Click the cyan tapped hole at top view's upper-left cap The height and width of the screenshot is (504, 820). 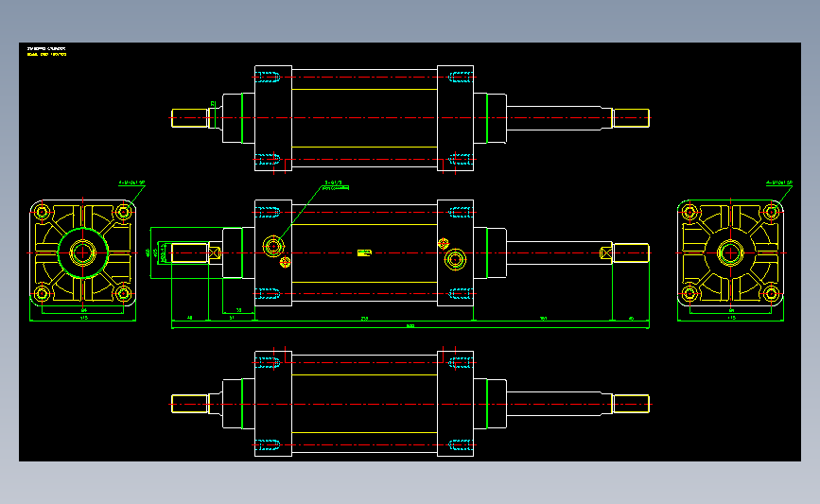click(x=270, y=78)
